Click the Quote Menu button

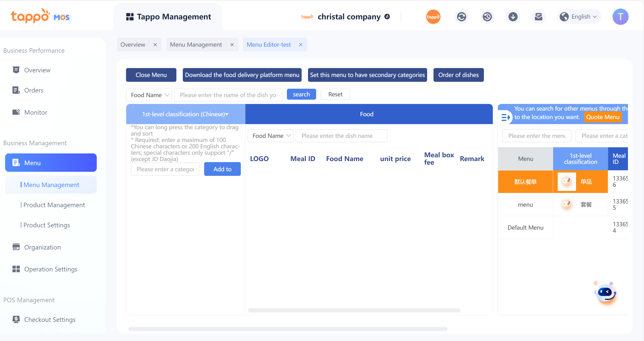[x=603, y=117]
